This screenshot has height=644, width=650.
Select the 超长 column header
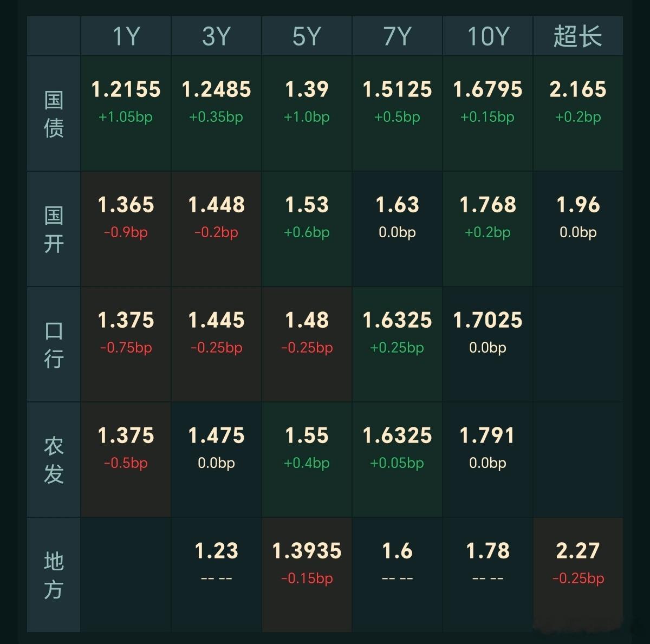(578, 36)
